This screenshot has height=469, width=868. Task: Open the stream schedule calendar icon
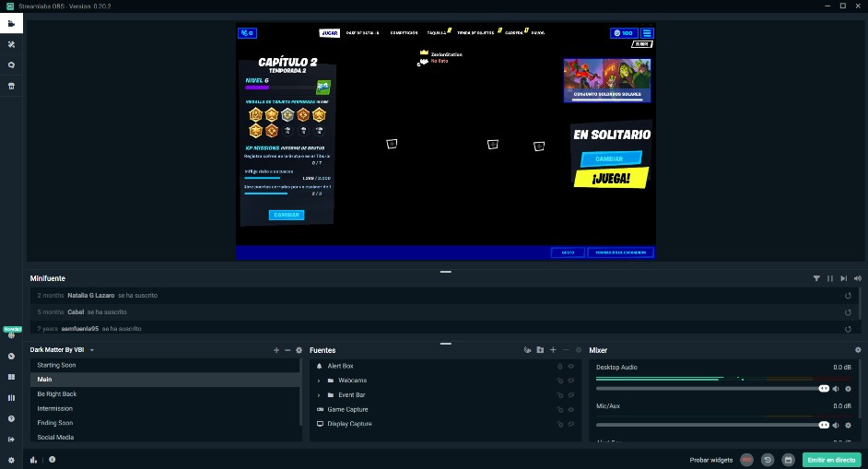tap(788, 460)
